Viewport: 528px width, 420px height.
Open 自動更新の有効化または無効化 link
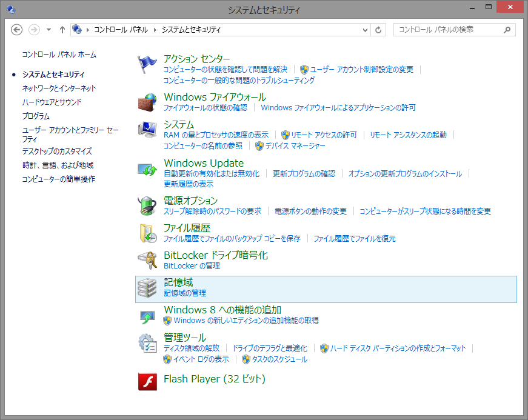tap(212, 174)
